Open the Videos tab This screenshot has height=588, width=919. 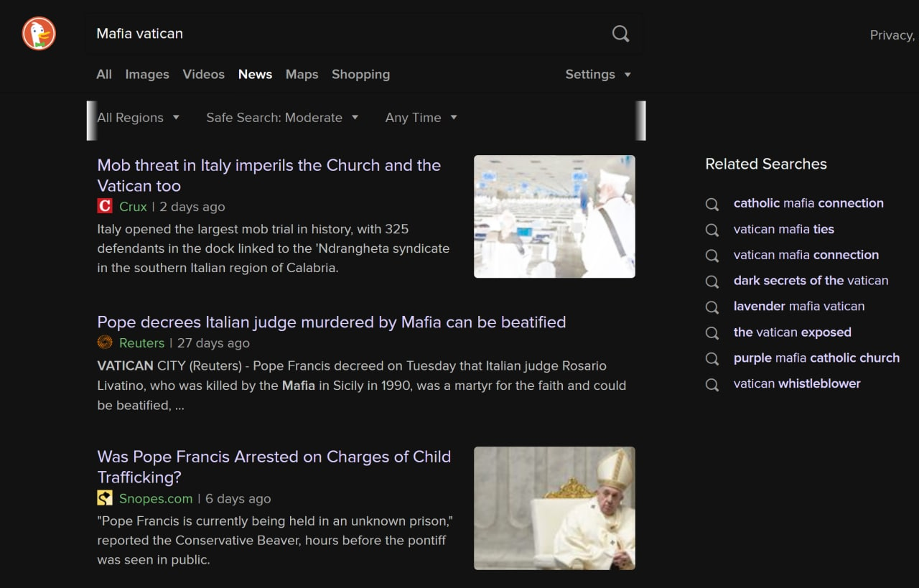coord(203,75)
